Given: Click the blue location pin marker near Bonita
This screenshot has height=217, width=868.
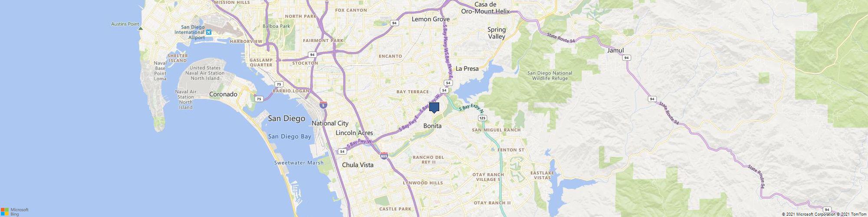Looking at the screenshot, I should (434, 108).
